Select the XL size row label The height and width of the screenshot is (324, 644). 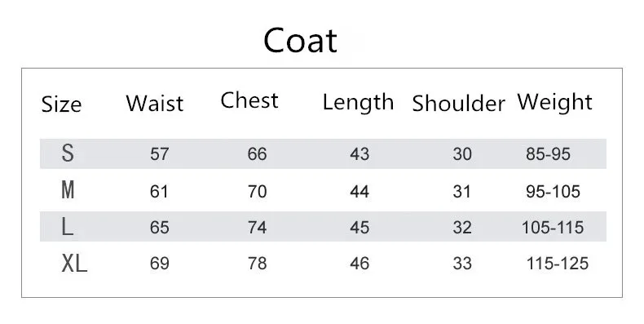(74, 263)
